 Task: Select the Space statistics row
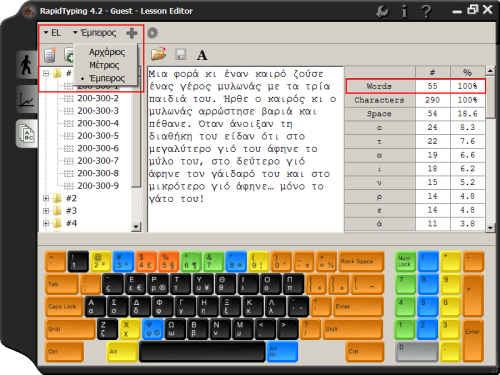click(x=415, y=114)
